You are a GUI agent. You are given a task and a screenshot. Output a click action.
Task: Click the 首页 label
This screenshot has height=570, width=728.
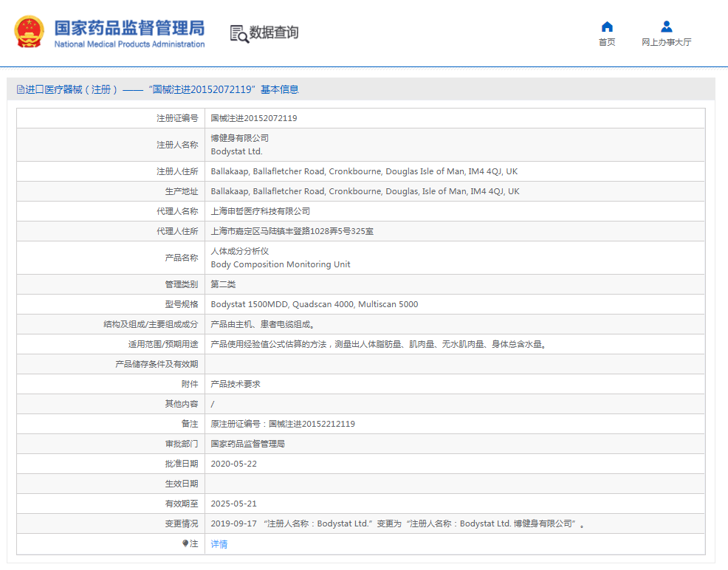[x=607, y=42]
